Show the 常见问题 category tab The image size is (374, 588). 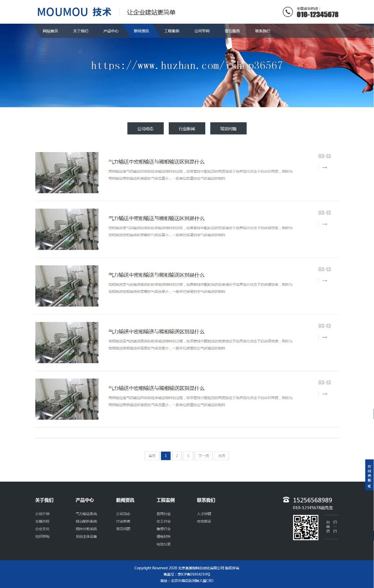[228, 129]
